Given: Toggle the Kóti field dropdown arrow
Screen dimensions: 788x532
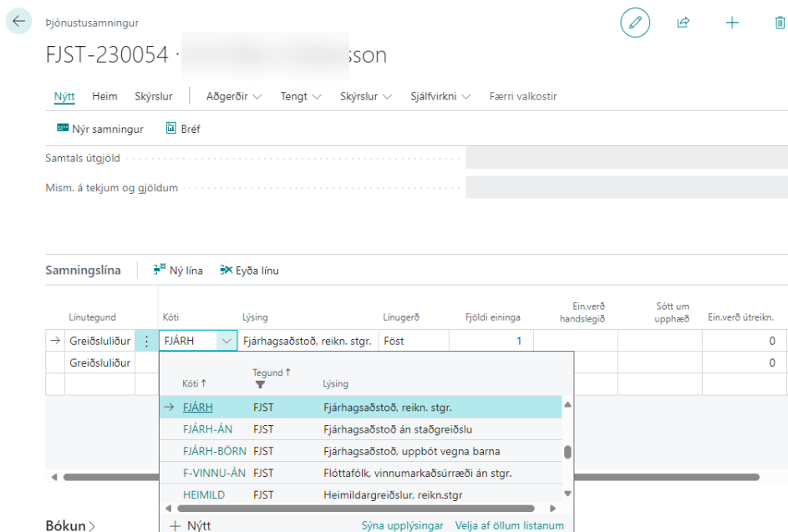Looking at the screenshot, I should pyautogui.click(x=226, y=341).
